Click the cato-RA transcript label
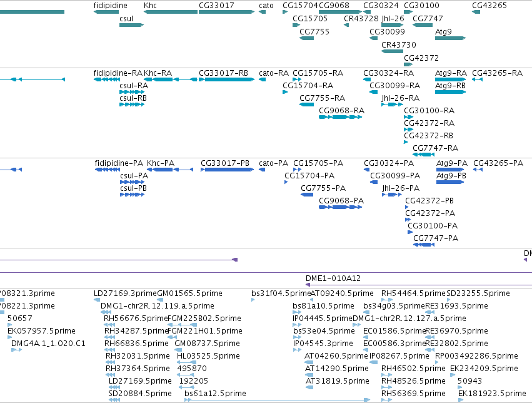Screen dimensions: 532x403 [x=273, y=73]
